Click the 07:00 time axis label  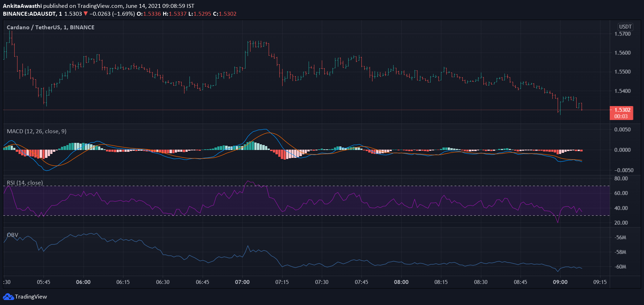pyautogui.click(x=242, y=282)
